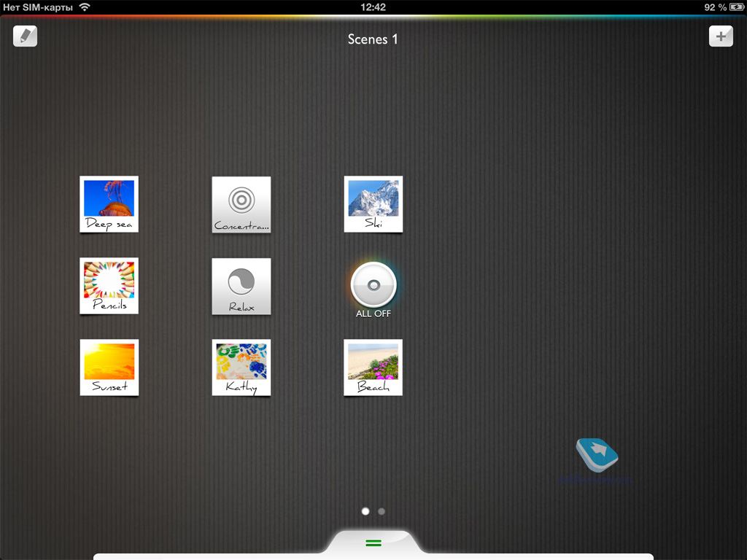747x560 pixels.
Task: Tap the pencil edit icon
Action: [26, 36]
